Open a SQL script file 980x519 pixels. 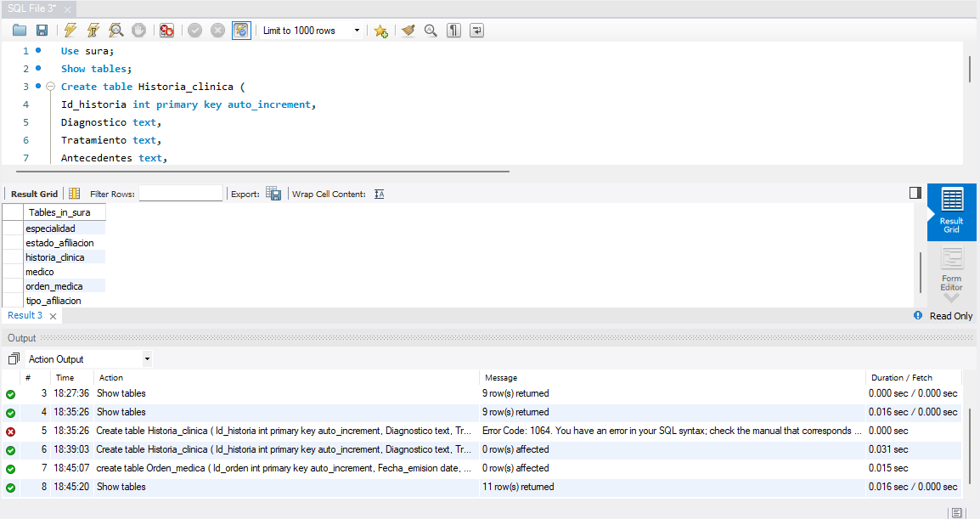[x=20, y=31]
